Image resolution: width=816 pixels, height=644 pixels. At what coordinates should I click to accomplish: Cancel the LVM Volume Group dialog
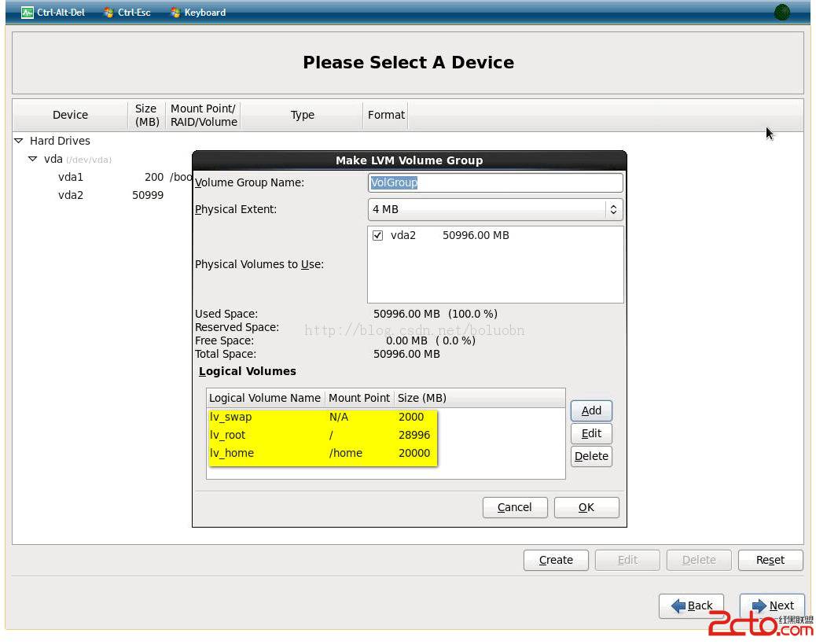point(515,508)
